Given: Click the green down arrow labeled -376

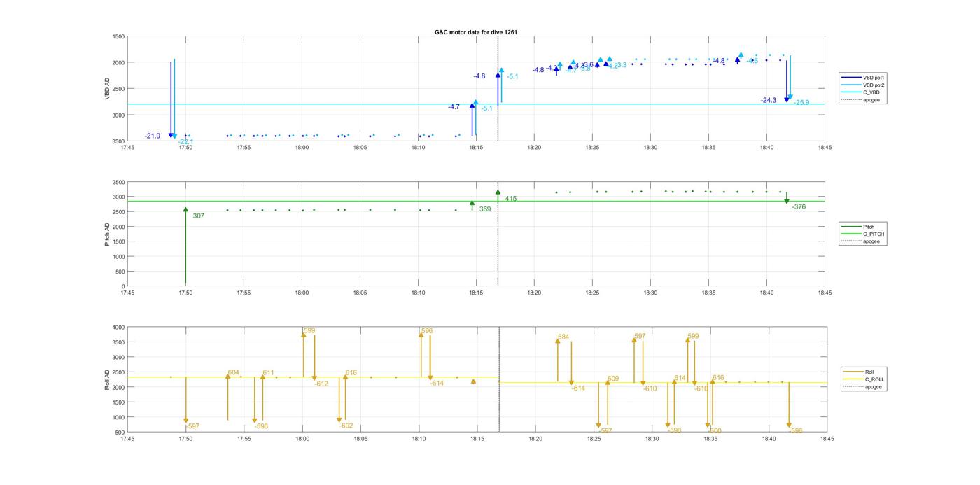Looking at the screenshot, I should (x=787, y=198).
